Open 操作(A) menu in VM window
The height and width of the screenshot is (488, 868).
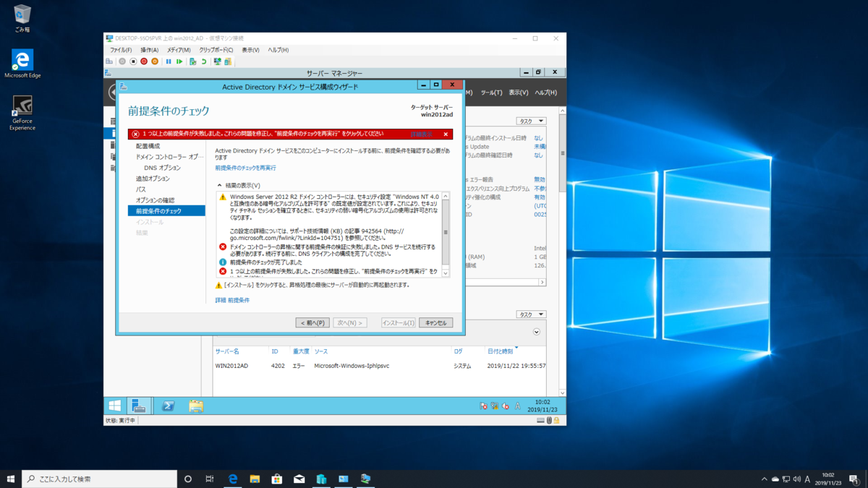coord(150,50)
